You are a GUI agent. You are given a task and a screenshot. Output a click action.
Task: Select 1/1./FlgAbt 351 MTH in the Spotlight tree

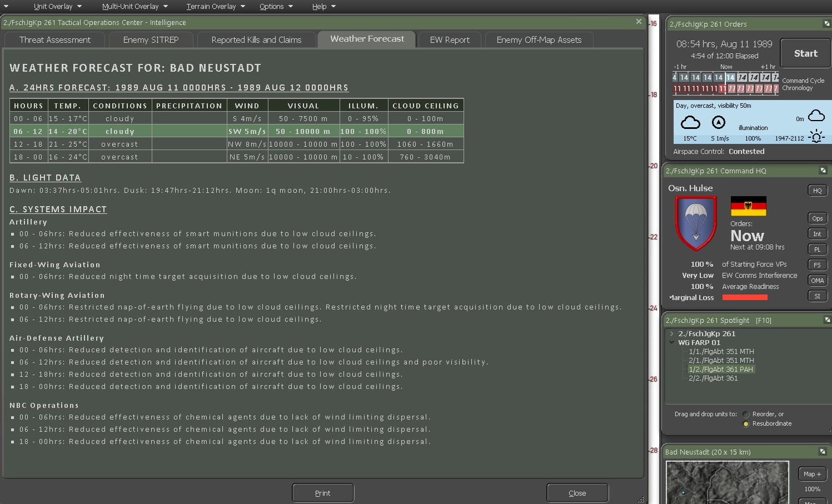coord(721,352)
